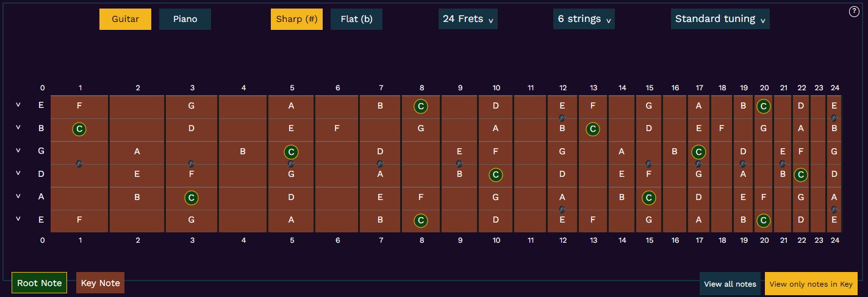Click A note on B string fret 10
This screenshot has width=868, height=297.
496,129
